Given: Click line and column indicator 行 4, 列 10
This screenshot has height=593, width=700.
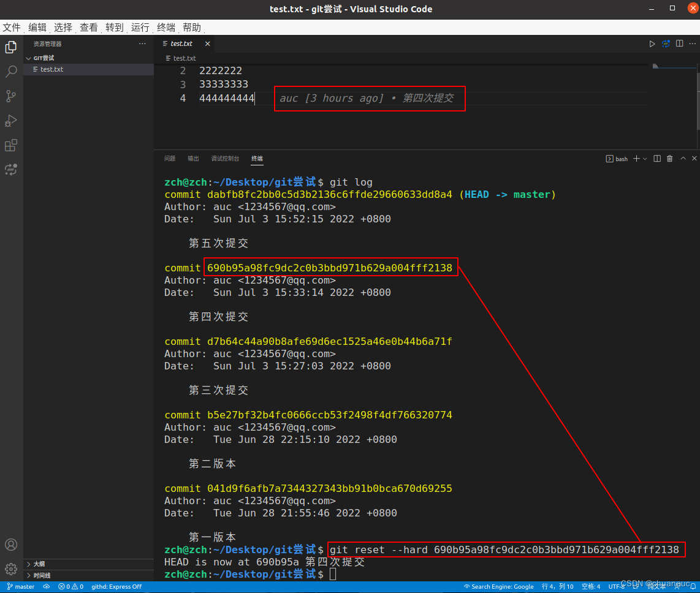Looking at the screenshot, I should pos(558,587).
